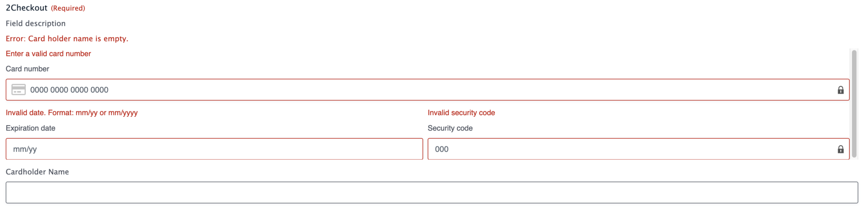868x220 pixels.
Task: Click the 'Card holder name is empty' error
Action: (67, 39)
